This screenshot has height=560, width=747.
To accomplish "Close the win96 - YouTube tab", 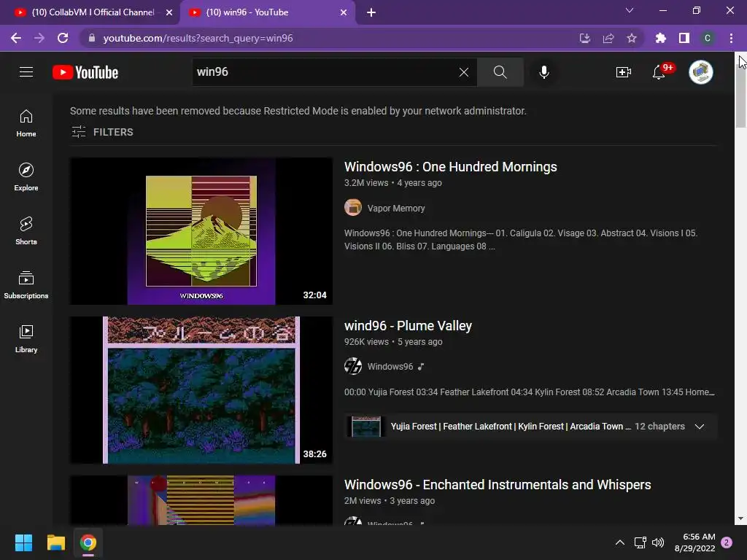I will tap(344, 12).
